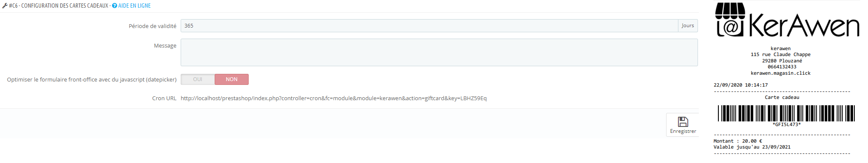Switch datepicker optimization to OUI
Image resolution: width=868 pixels, height=163 pixels.
pyautogui.click(x=198, y=79)
